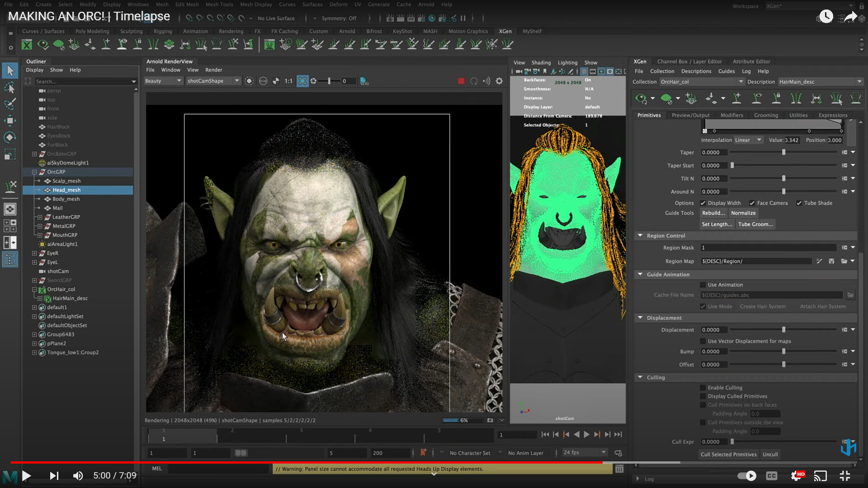Image resolution: width=868 pixels, height=488 pixels.
Task: Open the Region Map folder browse icon
Action: (844, 261)
